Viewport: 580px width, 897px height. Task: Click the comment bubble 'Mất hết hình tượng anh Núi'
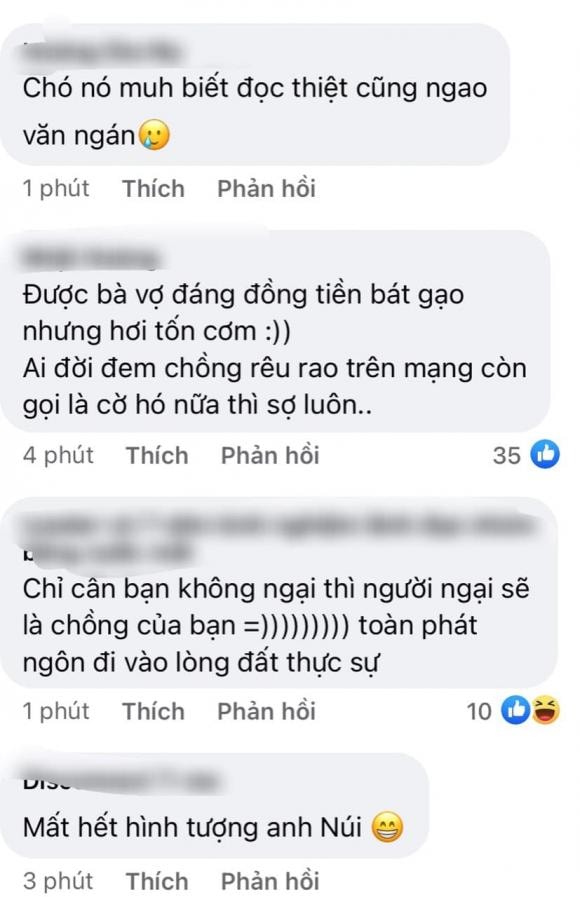click(214, 805)
